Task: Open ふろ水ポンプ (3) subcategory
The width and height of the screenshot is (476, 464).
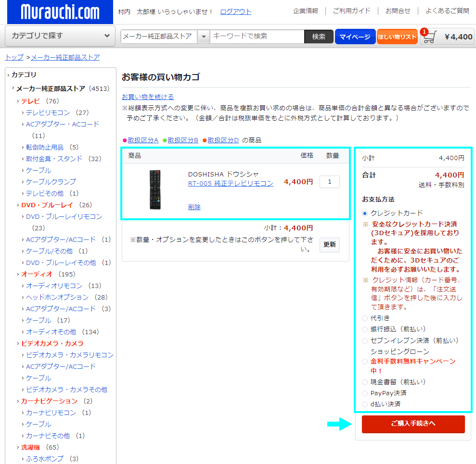Action: click(45, 459)
